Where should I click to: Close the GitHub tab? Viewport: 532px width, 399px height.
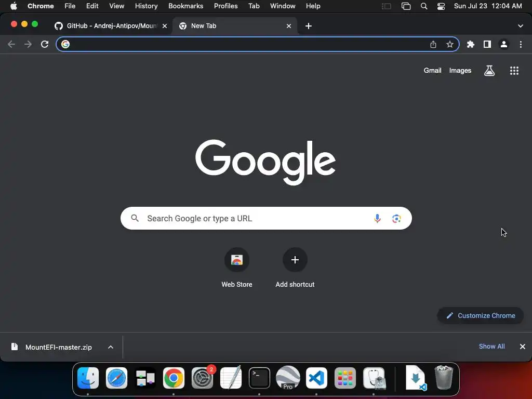click(165, 26)
